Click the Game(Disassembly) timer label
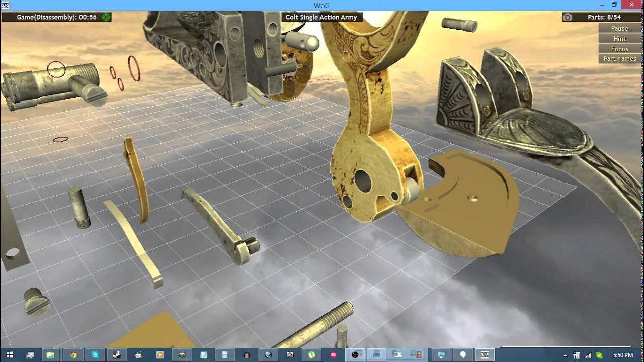 (x=56, y=17)
